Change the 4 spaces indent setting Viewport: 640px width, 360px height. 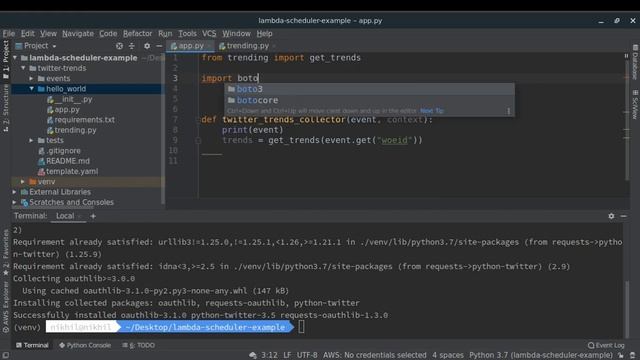448,355
